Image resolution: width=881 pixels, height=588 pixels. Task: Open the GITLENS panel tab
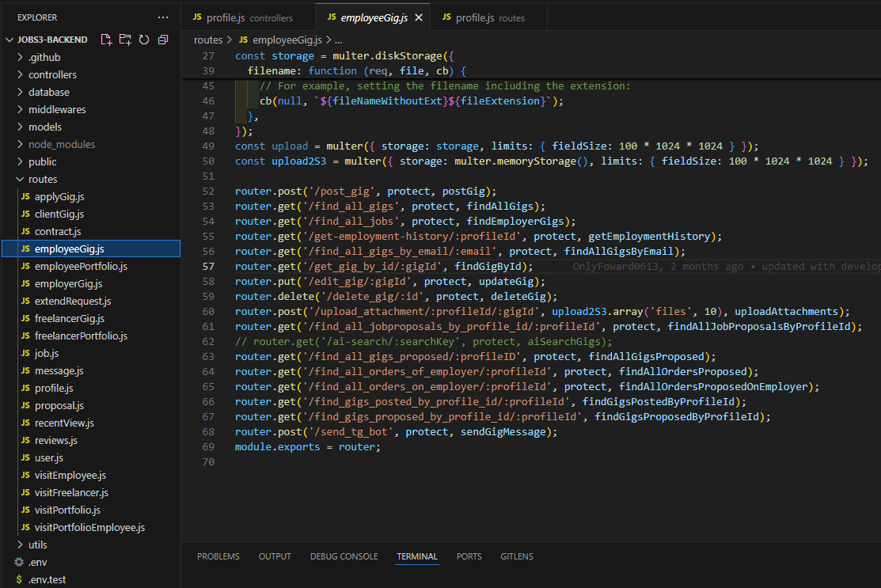click(517, 556)
